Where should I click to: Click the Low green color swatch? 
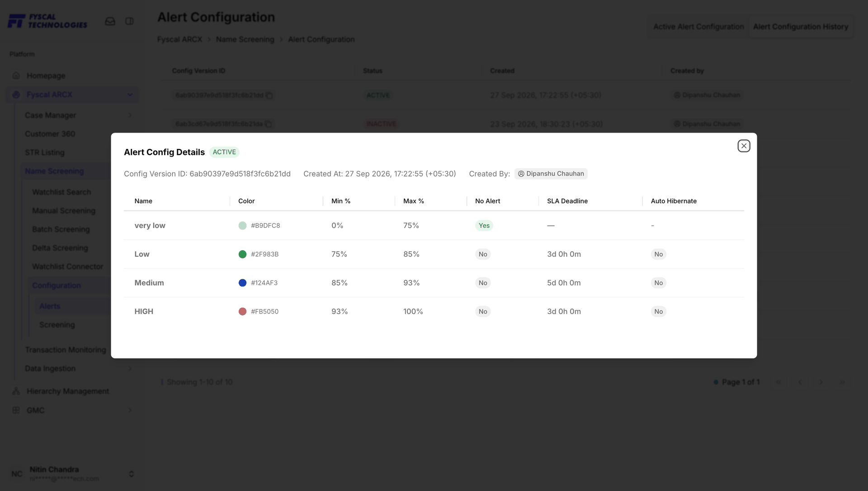[x=242, y=254]
